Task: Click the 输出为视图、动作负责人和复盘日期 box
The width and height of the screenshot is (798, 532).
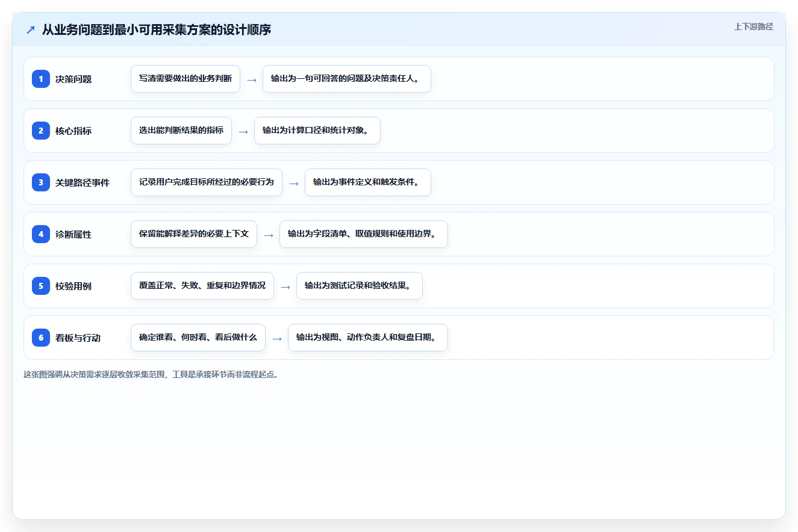Action: [368, 338]
